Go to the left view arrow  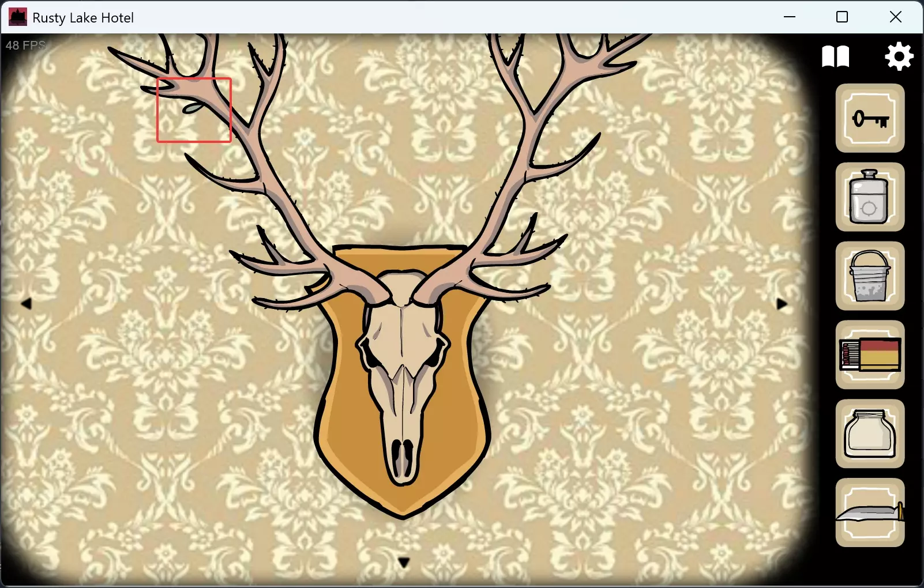pos(26,303)
